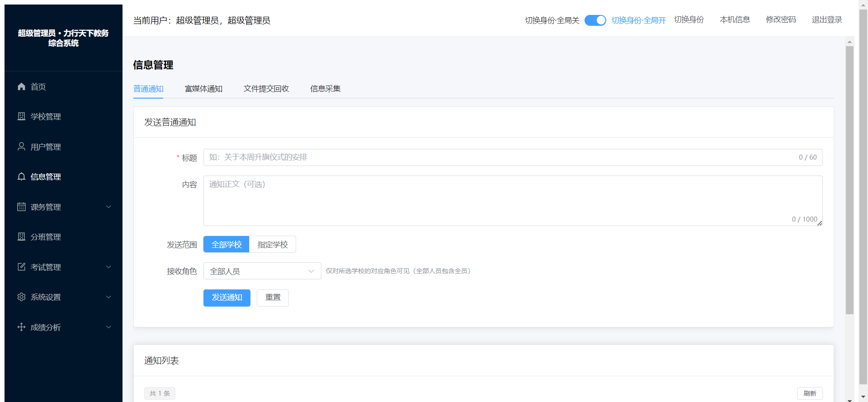Open 学校管理 in the sidebar
The height and width of the screenshot is (402, 868).
coord(63,116)
